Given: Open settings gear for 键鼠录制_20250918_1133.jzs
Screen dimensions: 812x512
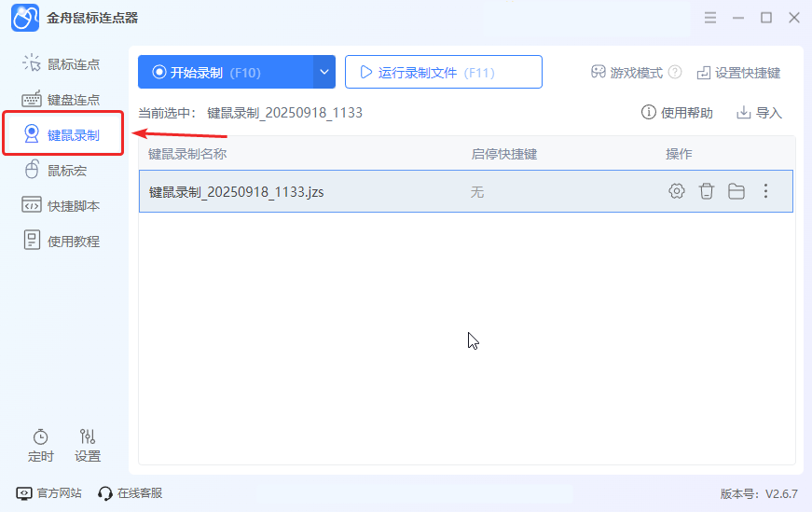Looking at the screenshot, I should tap(676, 191).
